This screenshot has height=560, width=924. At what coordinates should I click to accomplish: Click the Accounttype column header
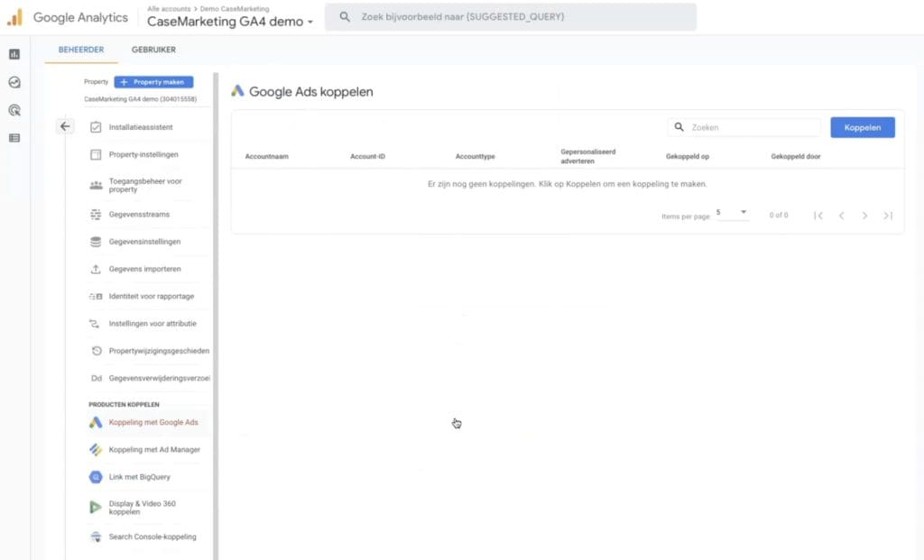(x=475, y=157)
